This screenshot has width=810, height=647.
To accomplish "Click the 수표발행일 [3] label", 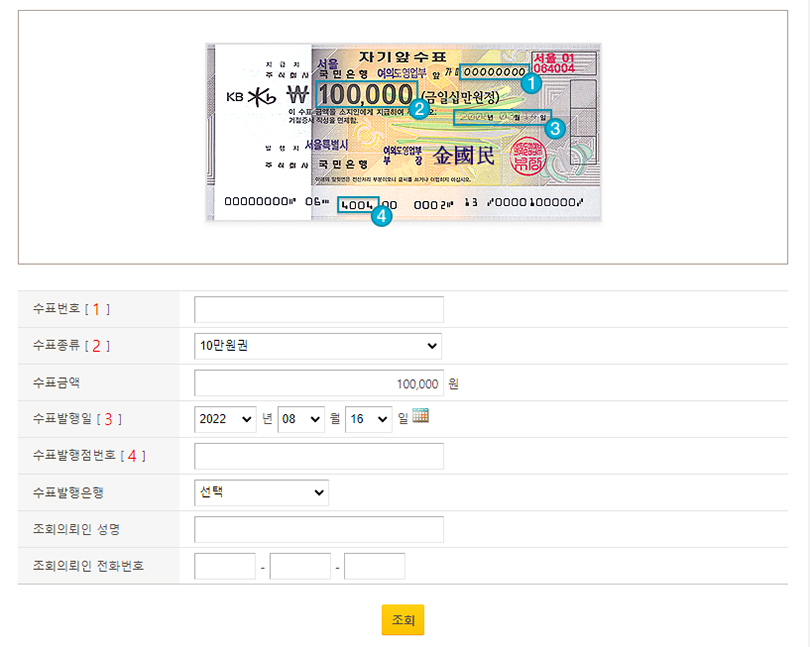I will click(77, 419).
